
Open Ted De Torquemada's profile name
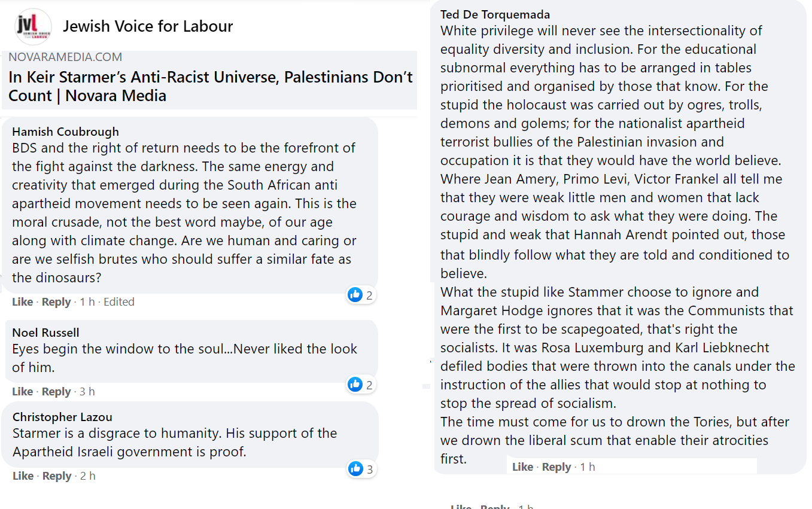[x=495, y=14]
